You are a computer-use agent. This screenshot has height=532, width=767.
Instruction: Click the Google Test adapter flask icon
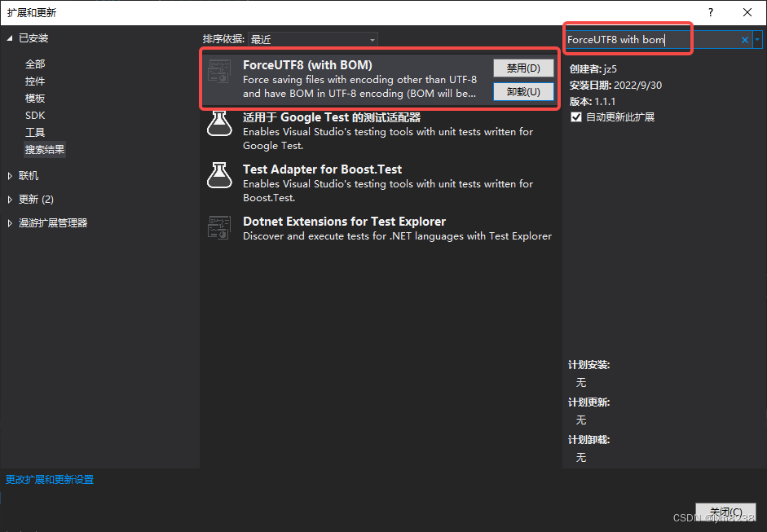219,123
